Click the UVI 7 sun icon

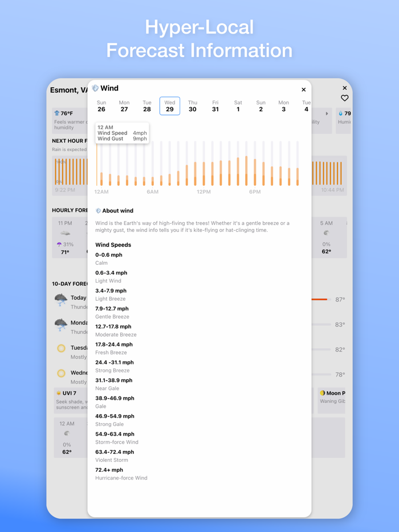(59, 393)
